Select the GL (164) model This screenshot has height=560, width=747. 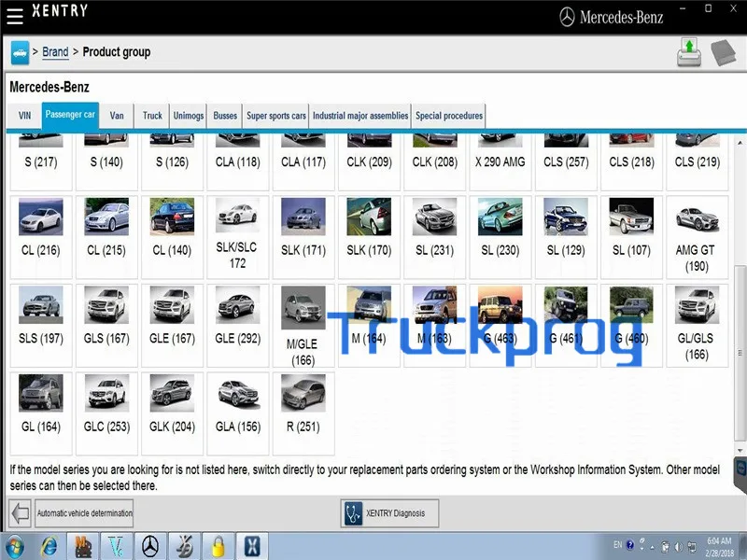pyautogui.click(x=41, y=413)
